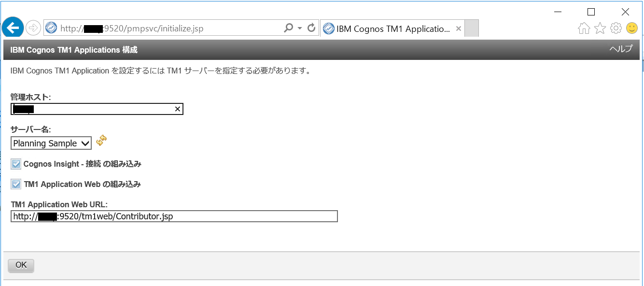Toggle TM1 Application Web の組み込み checkbox
Image resolution: width=644 pixels, height=286 pixels.
coord(16,184)
